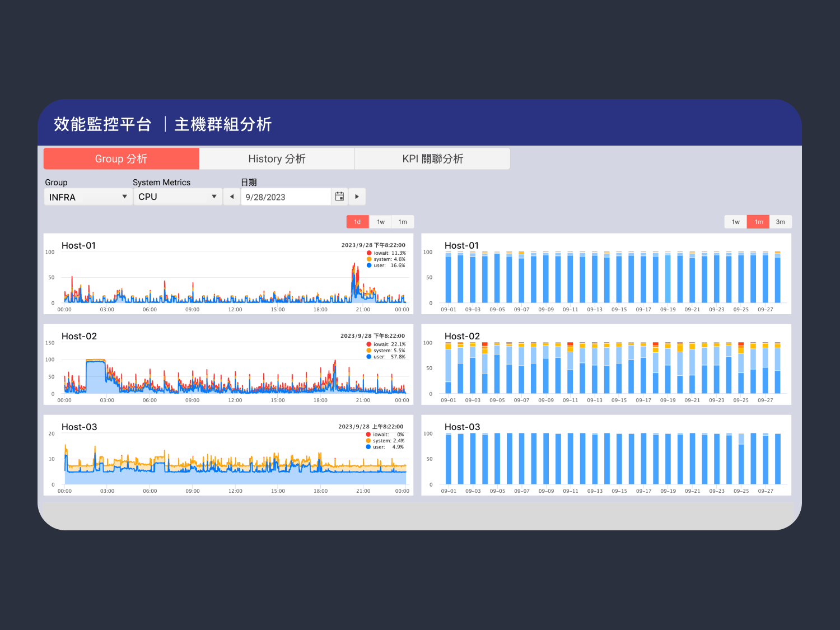840x630 pixels.
Task: Open System Metrics CPU dropdown
Action: click(x=177, y=197)
